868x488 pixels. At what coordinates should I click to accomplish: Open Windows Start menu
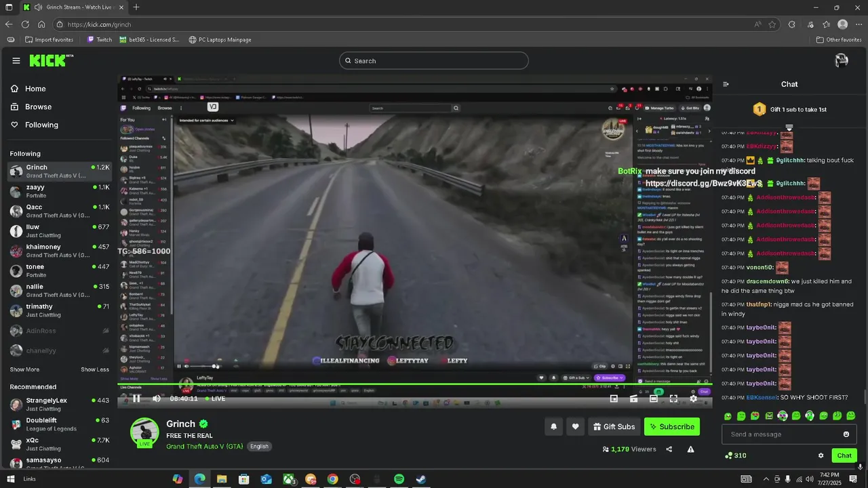click(10, 479)
